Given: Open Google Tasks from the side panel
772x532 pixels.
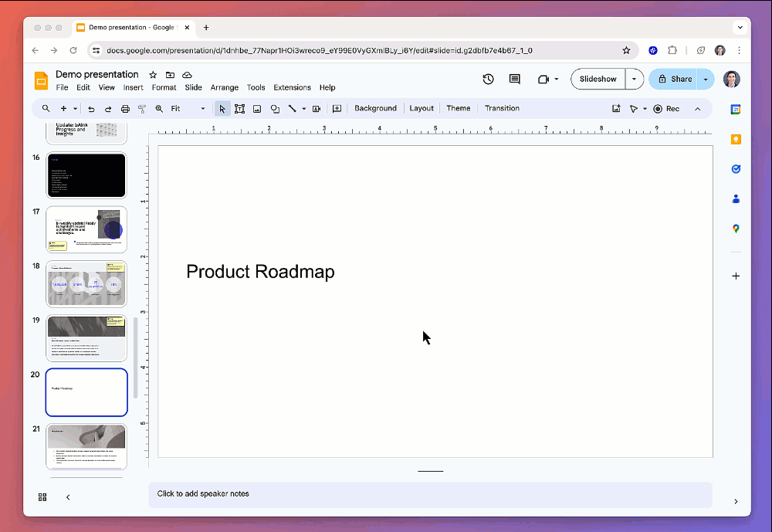Looking at the screenshot, I should (x=735, y=168).
